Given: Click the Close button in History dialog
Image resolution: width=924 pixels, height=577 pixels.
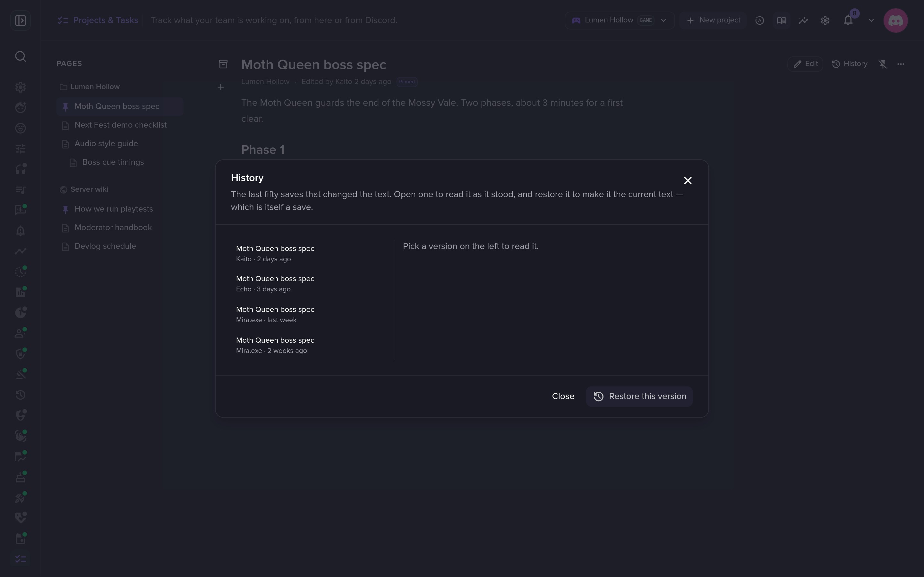Looking at the screenshot, I should [563, 396].
